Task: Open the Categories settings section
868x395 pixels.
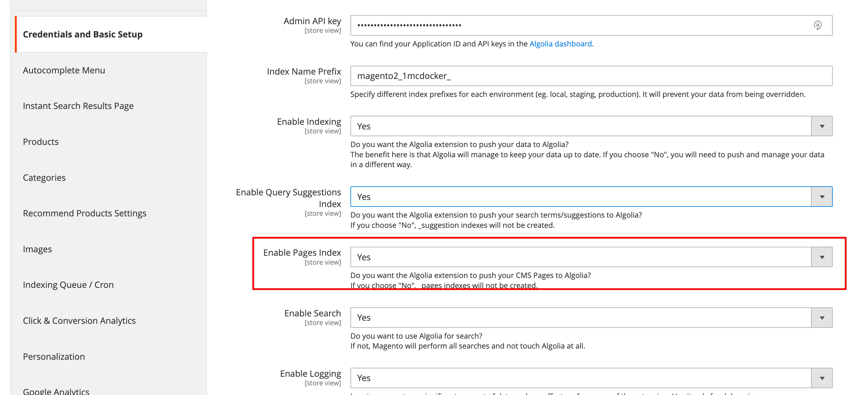Action: (x=44, y=178)
